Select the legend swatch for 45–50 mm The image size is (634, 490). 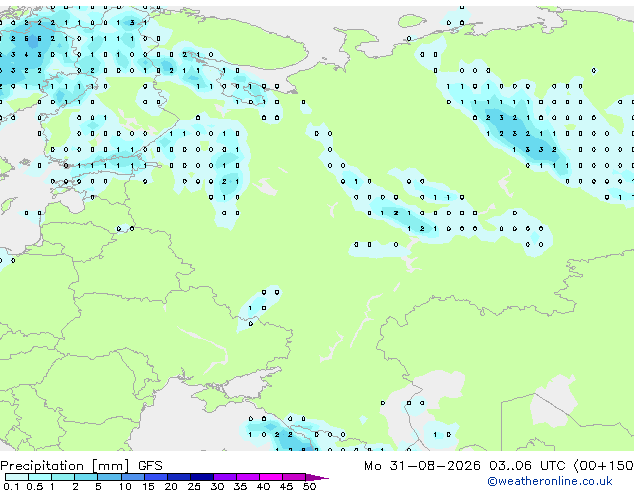(x=294, y=477)
